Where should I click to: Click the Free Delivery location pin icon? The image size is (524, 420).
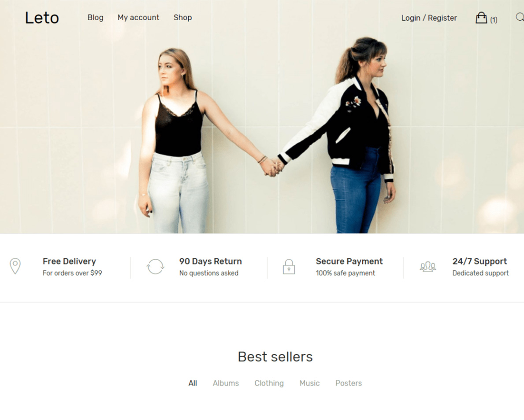coord(15,266)
